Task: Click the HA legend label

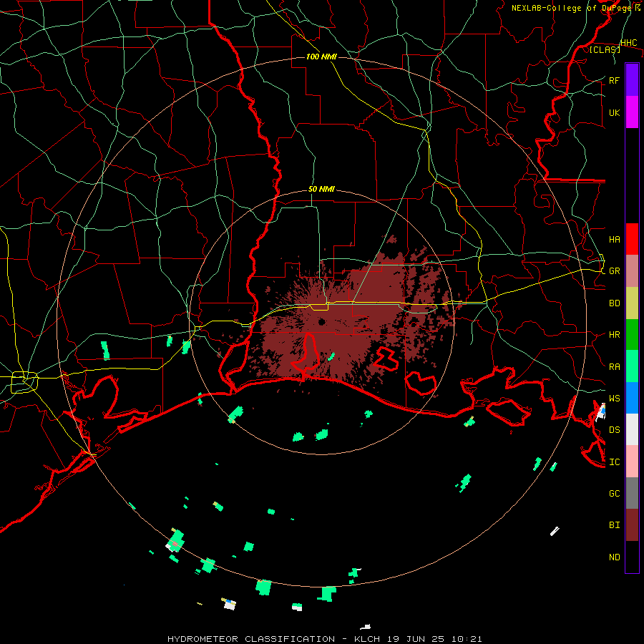Action: [614, 239]
